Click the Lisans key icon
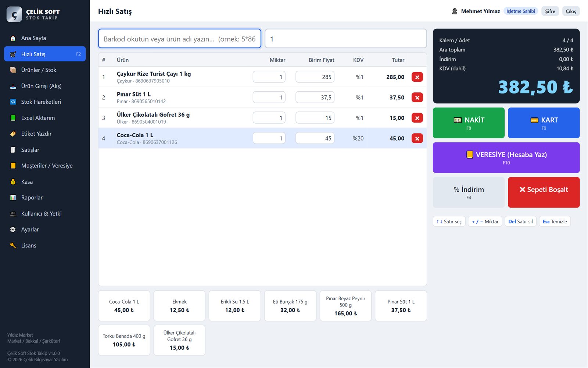This screenshot has height=368, width=588. pyautogui.click(x=13, y=245)
